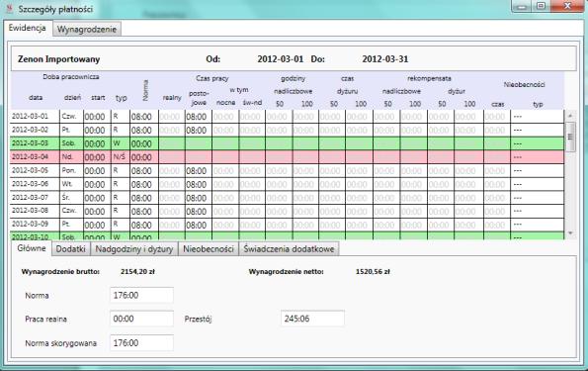Open the Nieobecności tab
The height and width of the screenshot is (371, 588).
coord(209,249)
